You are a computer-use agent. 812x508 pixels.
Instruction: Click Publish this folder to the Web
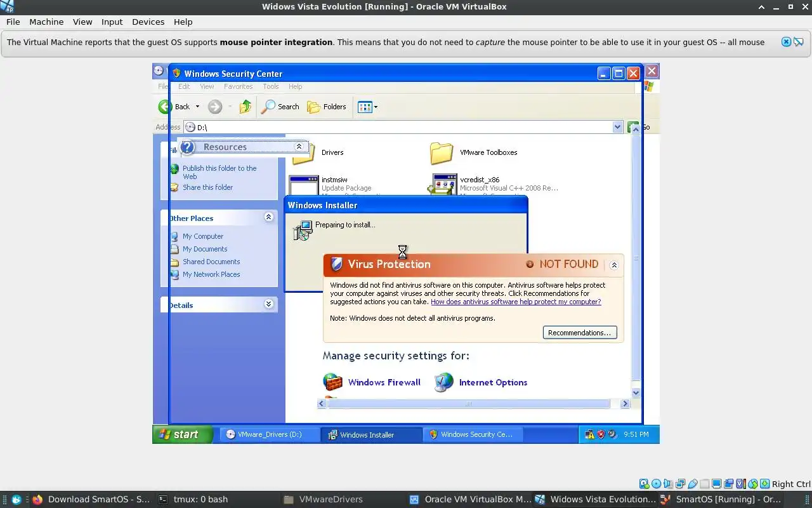coord(219,172)
